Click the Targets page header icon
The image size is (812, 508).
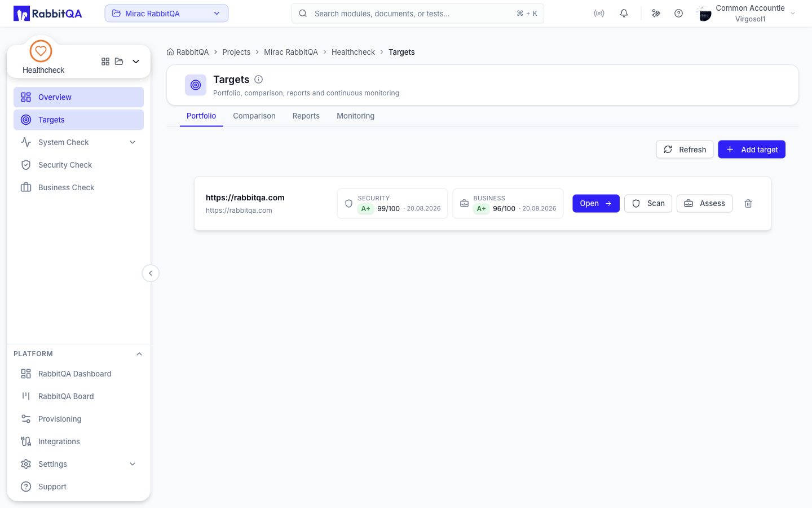(x=196, y=85)
